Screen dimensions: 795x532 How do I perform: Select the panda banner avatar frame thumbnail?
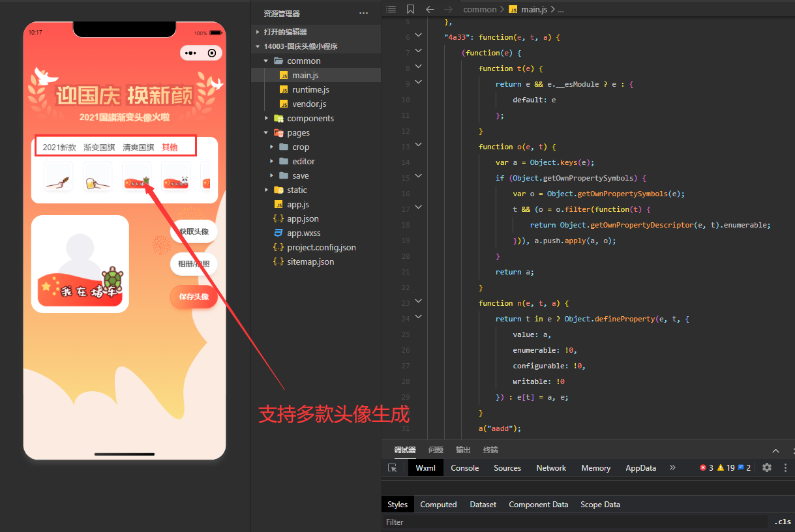(x=175, y=177)
